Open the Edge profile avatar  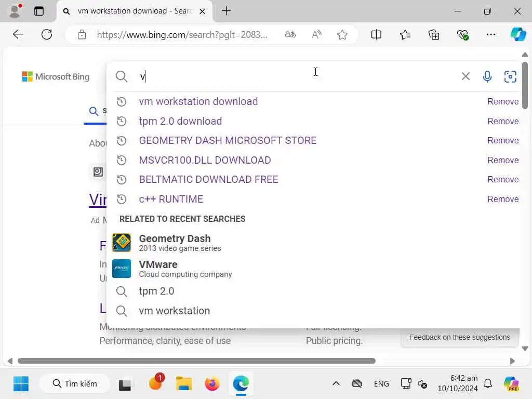click(15, 11)
